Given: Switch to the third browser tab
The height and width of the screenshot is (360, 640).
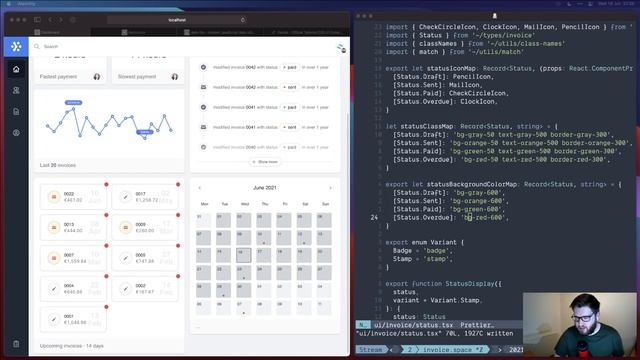Looking at the screenshot, I should pyautogui.click(x=220, y=32).
